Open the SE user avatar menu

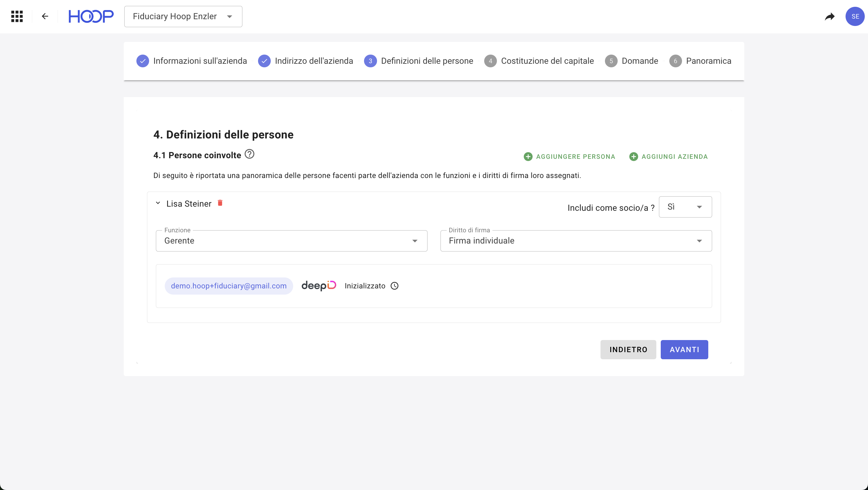(x=854, y=16)
